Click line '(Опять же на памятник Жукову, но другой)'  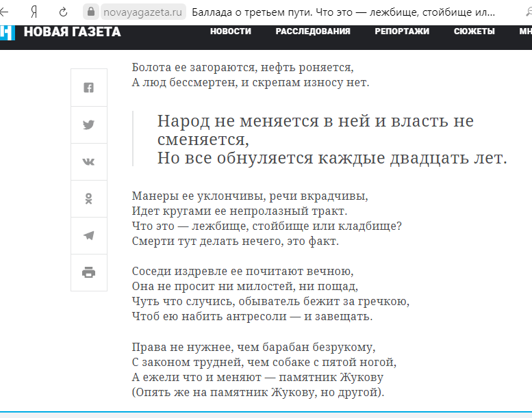(x=258, y=392)
